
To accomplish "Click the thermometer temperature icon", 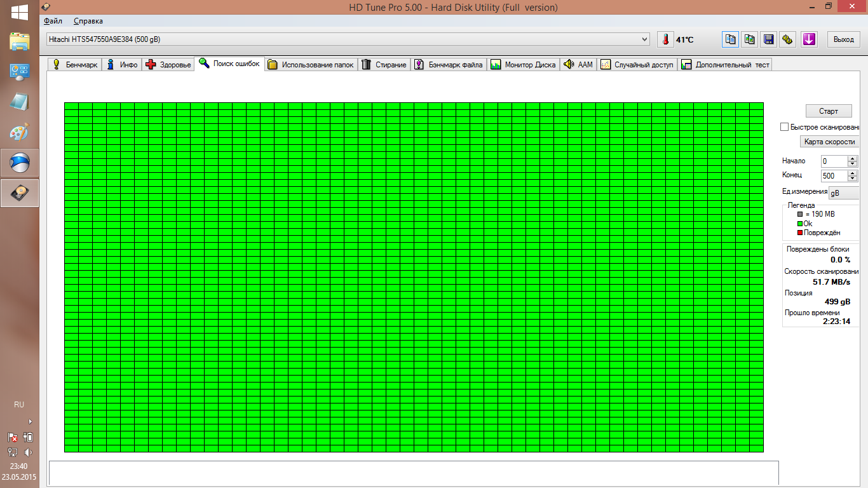I will (665, 39).
